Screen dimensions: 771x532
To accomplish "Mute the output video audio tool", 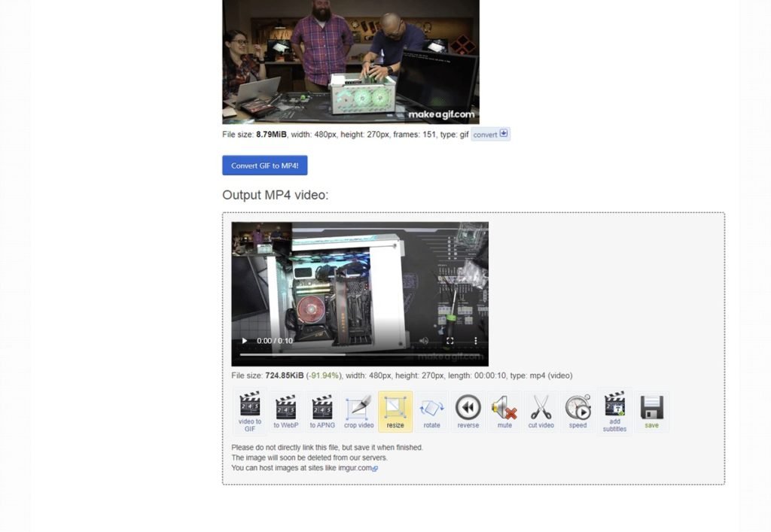I will click(504, 412).
